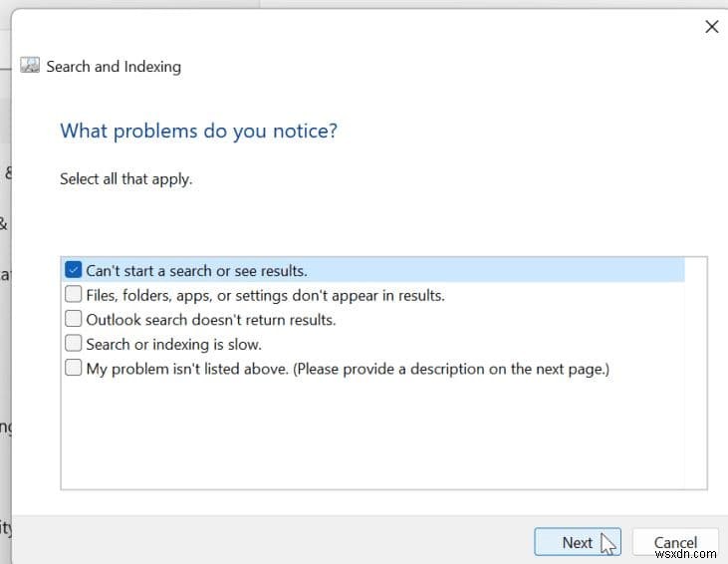This screenshot has height=564, width=728.
Task: Select "My problem isn't listed above" checkbox
Action: point(74,368)
